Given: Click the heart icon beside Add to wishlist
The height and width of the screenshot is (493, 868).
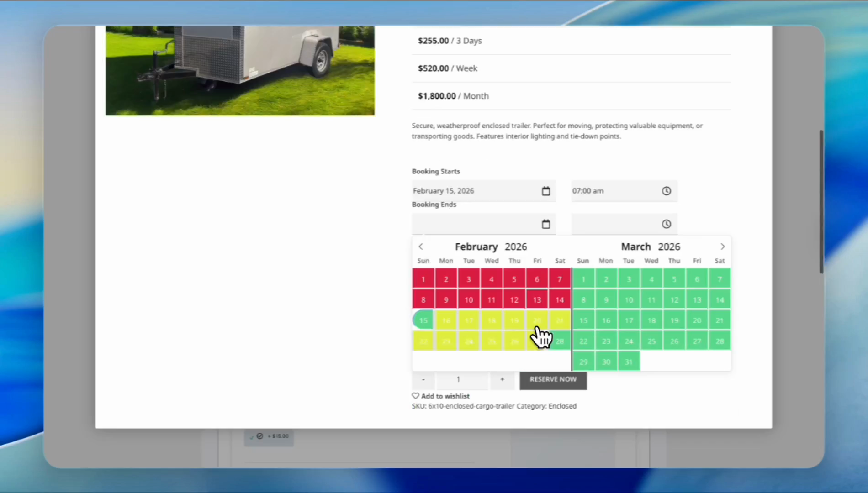Looking at the screenshot, I should 415,396.
